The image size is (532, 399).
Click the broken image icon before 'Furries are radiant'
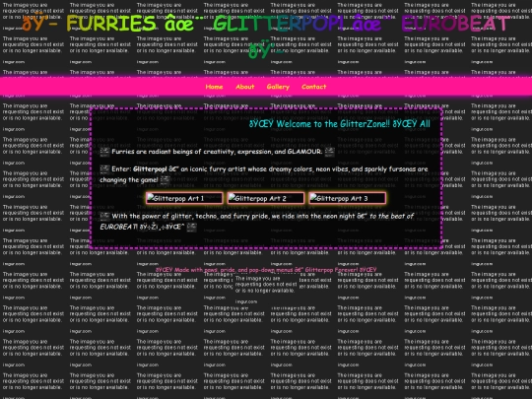click(x=104, y=152)
